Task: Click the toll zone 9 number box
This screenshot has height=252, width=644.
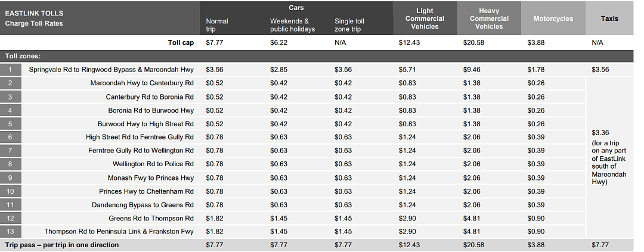Action: 10,178
